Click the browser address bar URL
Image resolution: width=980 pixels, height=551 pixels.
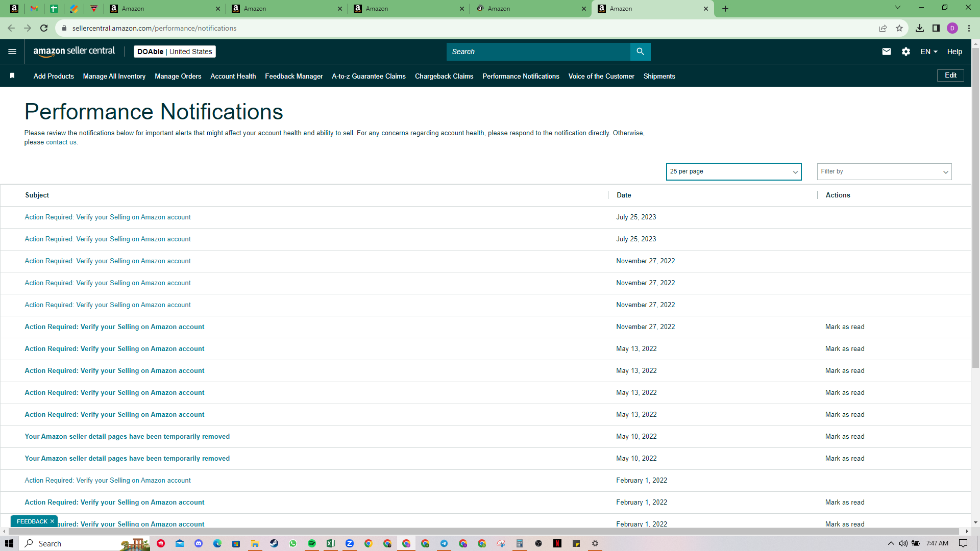click(154, 28)
